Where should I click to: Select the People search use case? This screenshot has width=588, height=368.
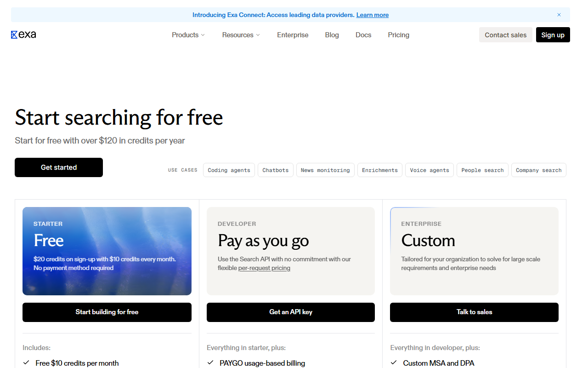click(x=482, y=170)
